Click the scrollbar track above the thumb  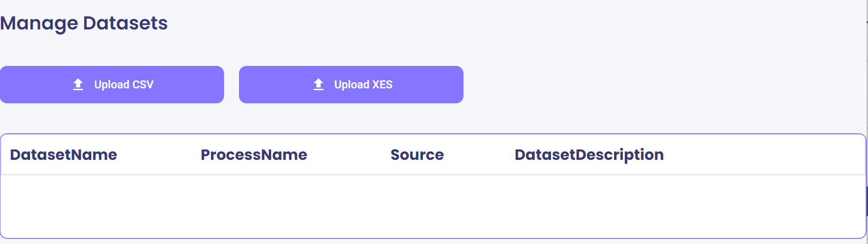pyautogui.click(x=867, y=103)
